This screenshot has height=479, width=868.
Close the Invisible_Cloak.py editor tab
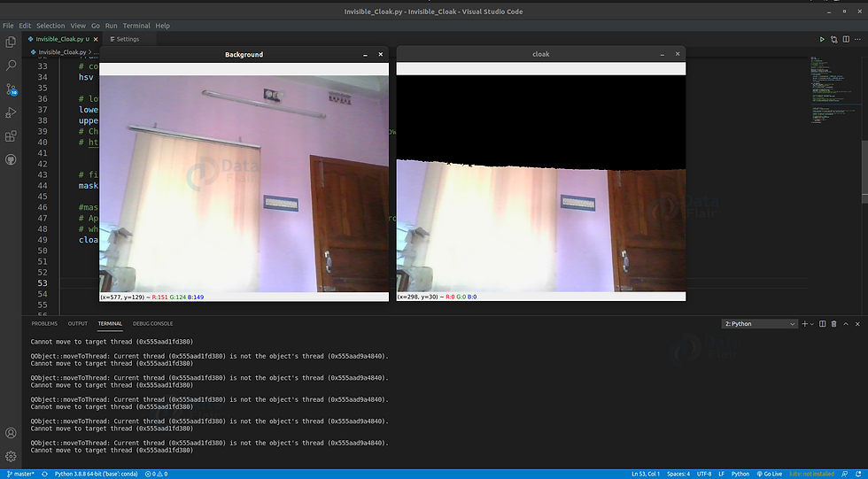click(x=96, y=39)
